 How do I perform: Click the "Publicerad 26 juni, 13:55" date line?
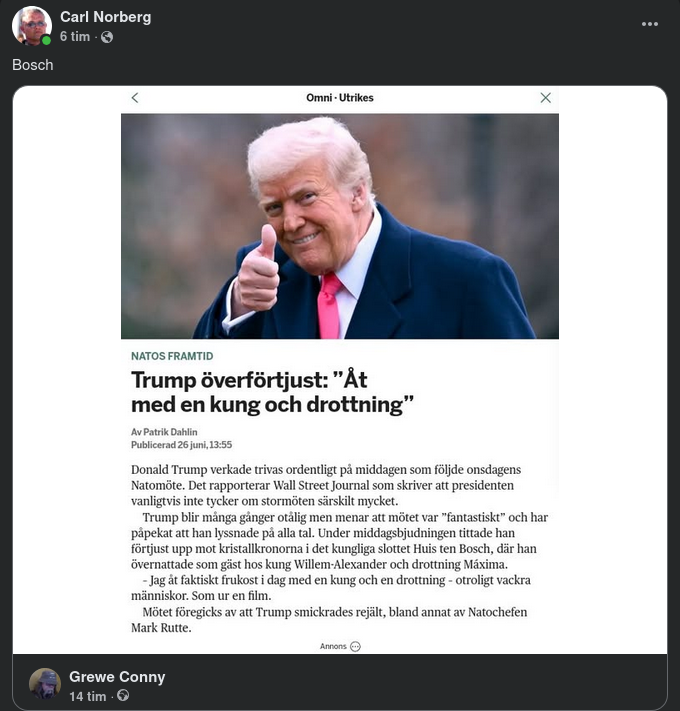tap(181, 445)
